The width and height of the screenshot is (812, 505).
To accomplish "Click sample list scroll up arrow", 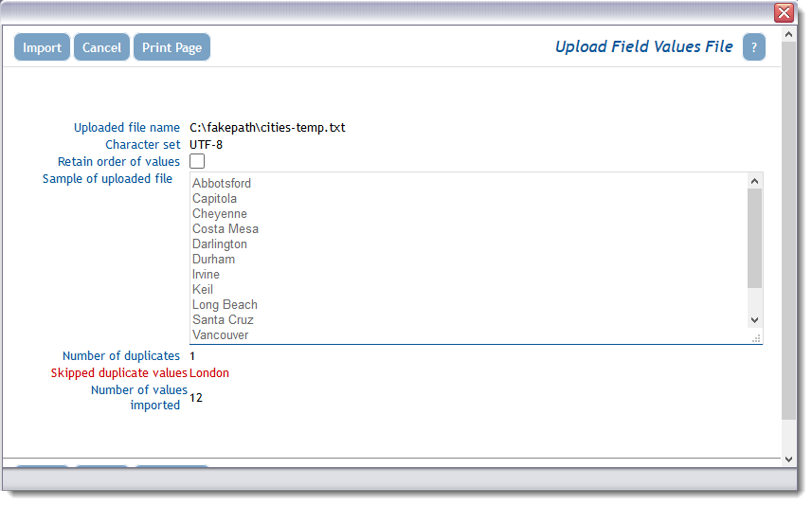I will 754,181.
